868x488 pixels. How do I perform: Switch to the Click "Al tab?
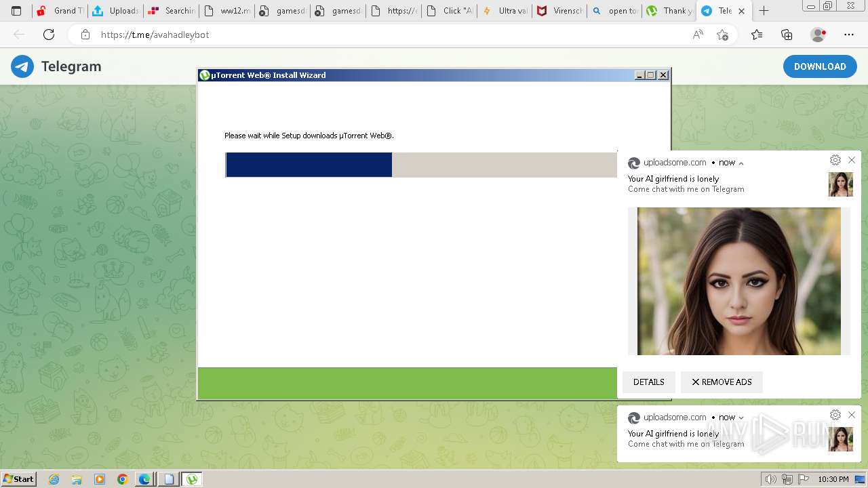(449, 11)
